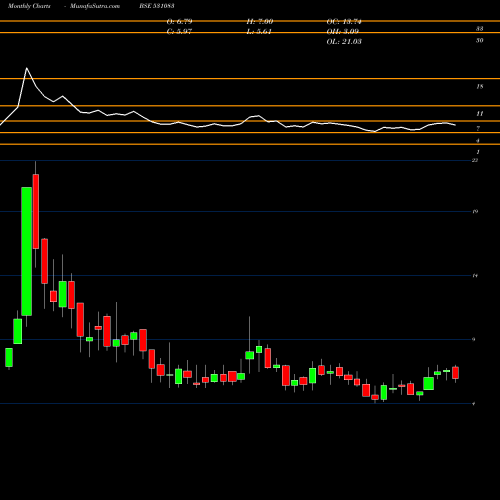Select the low value 'L: 5.61'

pyautogui.click(x=259, y=32)
